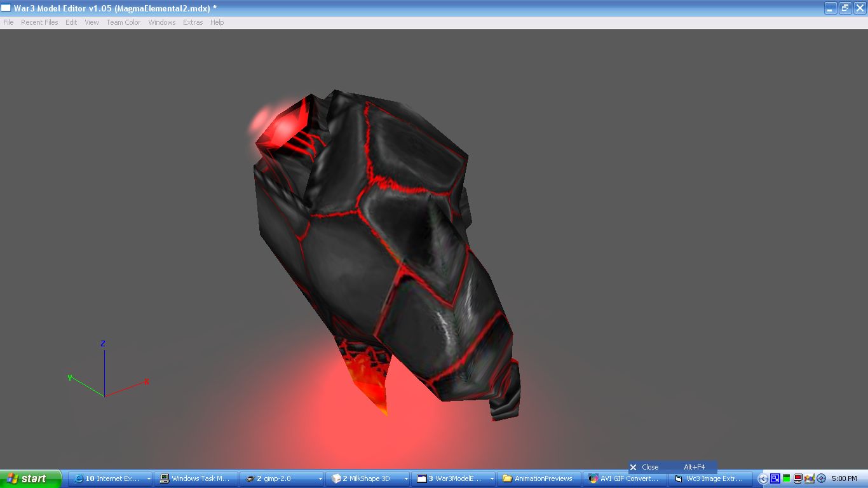Click the War3 Model Editor title bar icon
Viewport: 868px width, 488px height.
[x=7, y=8]
